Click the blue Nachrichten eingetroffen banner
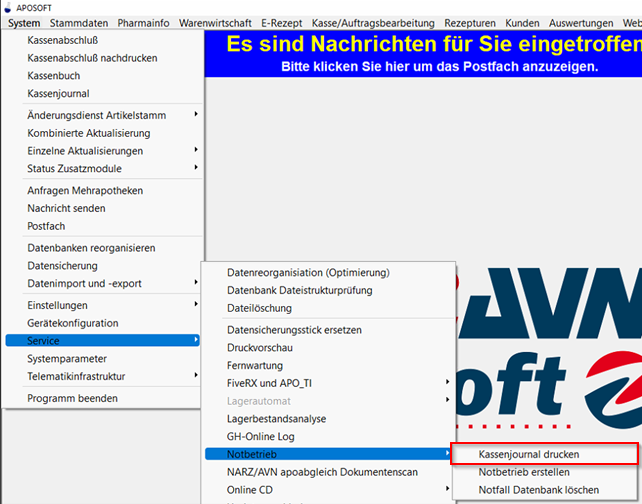Image resolution: width=642 pixels, height=504 pixels. [x=423, y=54]
